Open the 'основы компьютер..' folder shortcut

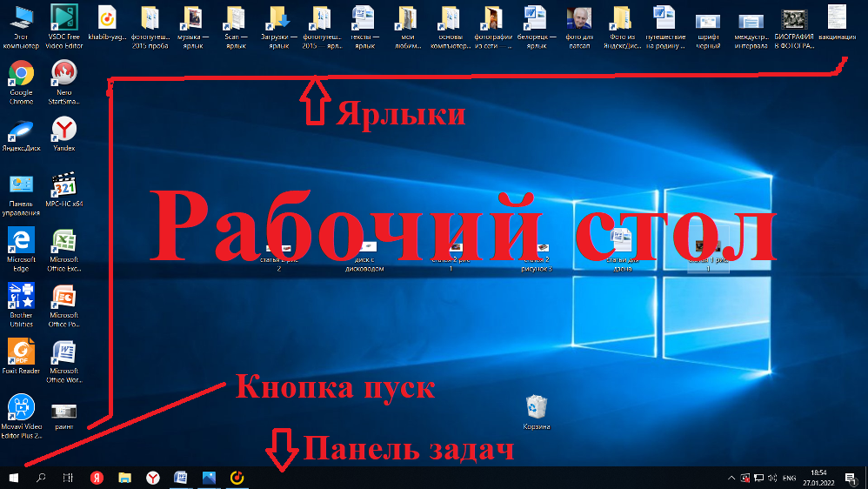pyautogui.click(x=450, y=26)
